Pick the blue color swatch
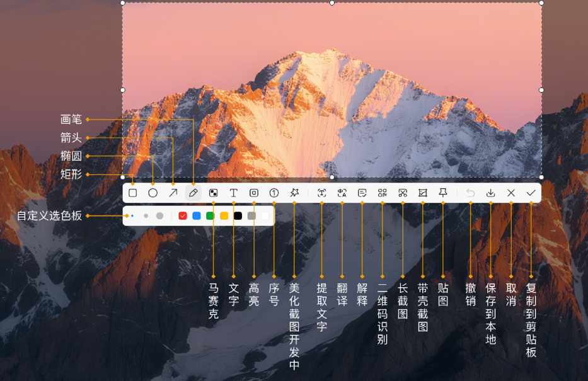The image size is (588, 381). (197, 216)
